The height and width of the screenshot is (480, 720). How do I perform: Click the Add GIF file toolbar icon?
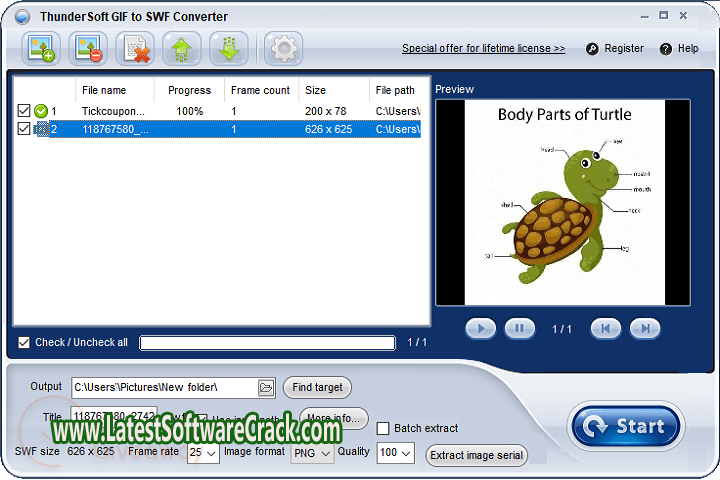point(43,48)
